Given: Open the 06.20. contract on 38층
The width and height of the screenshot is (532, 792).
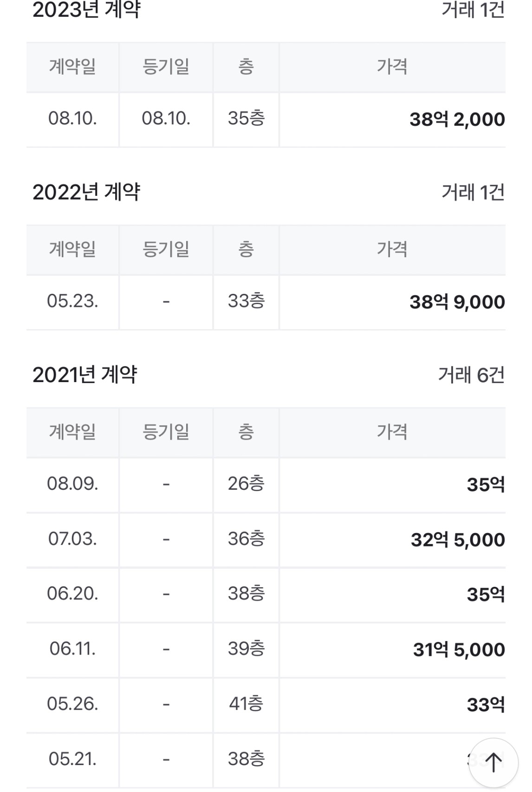Looking at the screenshot, I should pyautogui.click(x=266, y=594).
